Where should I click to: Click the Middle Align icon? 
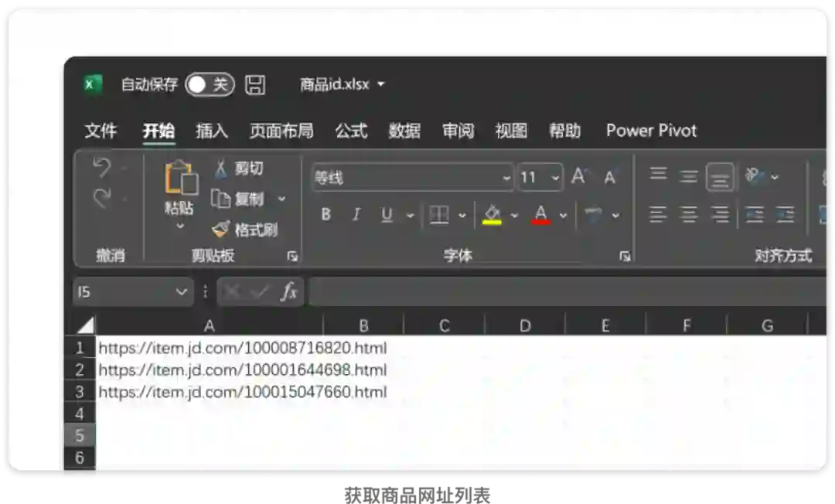click(689, 176)
